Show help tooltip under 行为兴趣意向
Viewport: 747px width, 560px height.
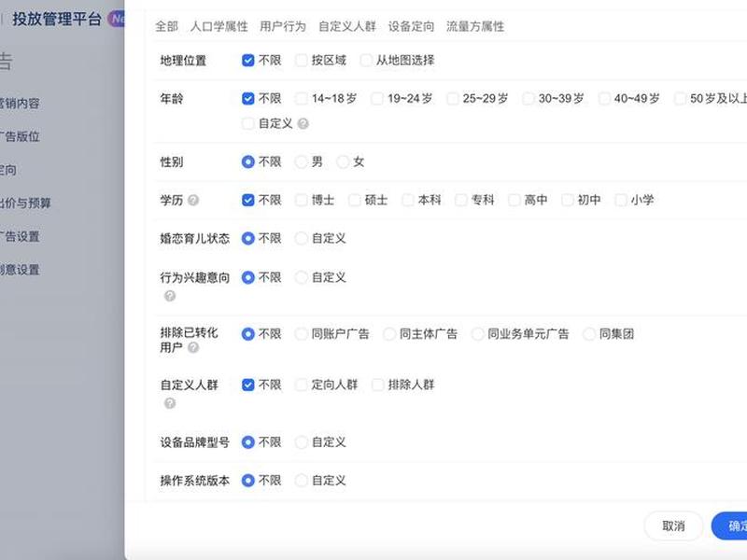[170, 296]
